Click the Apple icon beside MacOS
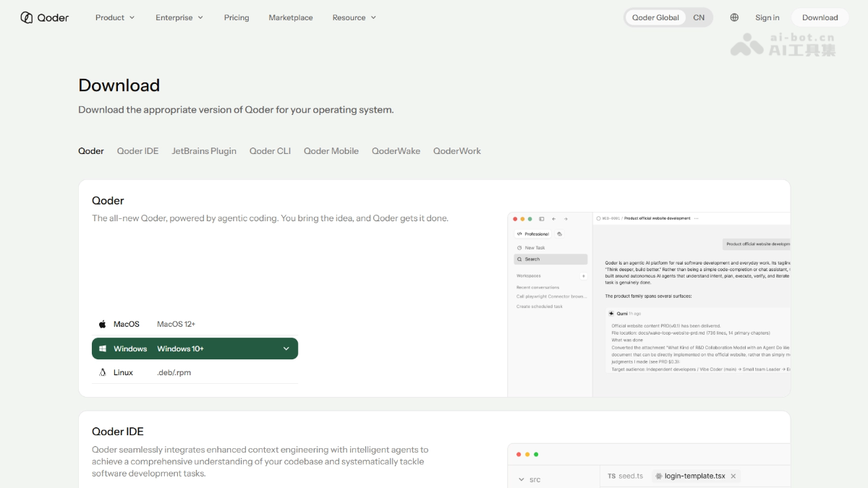This screenshot has height=488, width=868. point(103,324)
